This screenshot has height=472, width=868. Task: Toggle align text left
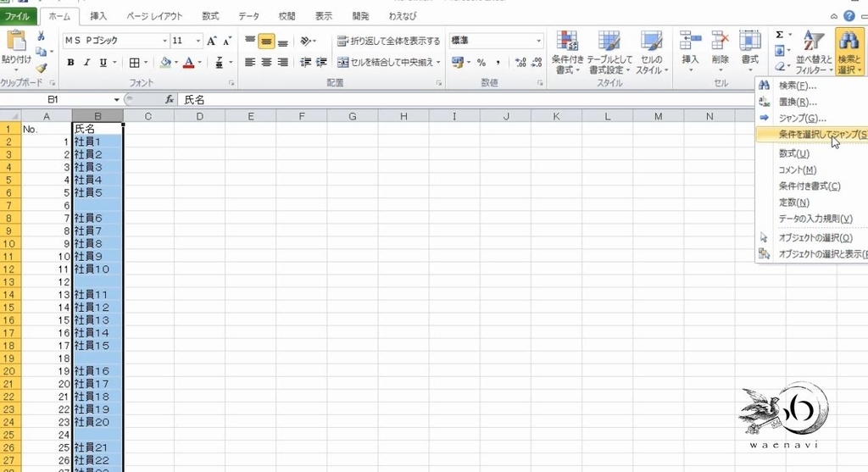pyautogui.click(x=250, y=63)
